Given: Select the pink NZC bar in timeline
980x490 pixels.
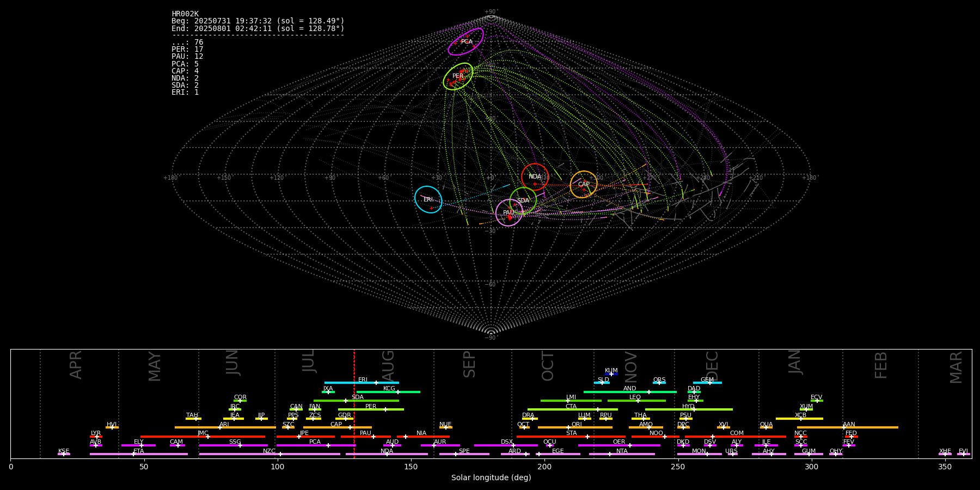Looking at the screenshot, I should coord(269,454).
